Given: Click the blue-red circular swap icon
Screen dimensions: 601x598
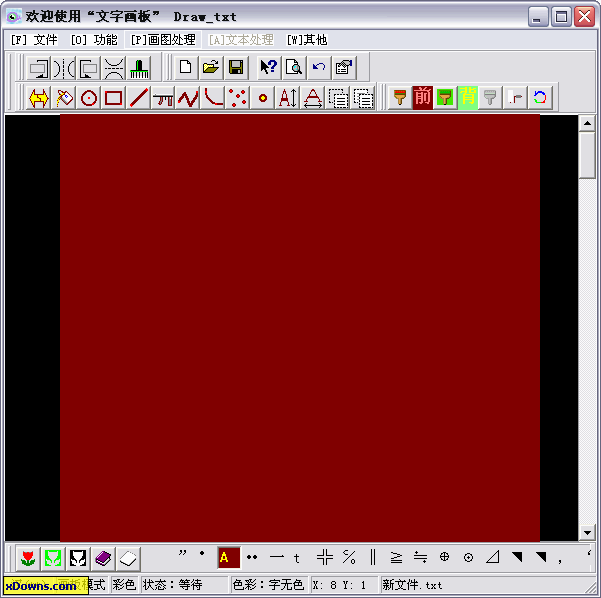Looking at the screenshot, I should (x=540, y=97).
